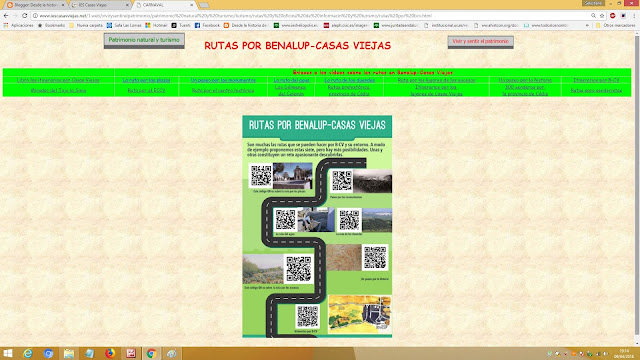Open the La ruta por las plazas link
This screenshot has height=360, width=640.
pyautogui.click(x=146, y=80)
